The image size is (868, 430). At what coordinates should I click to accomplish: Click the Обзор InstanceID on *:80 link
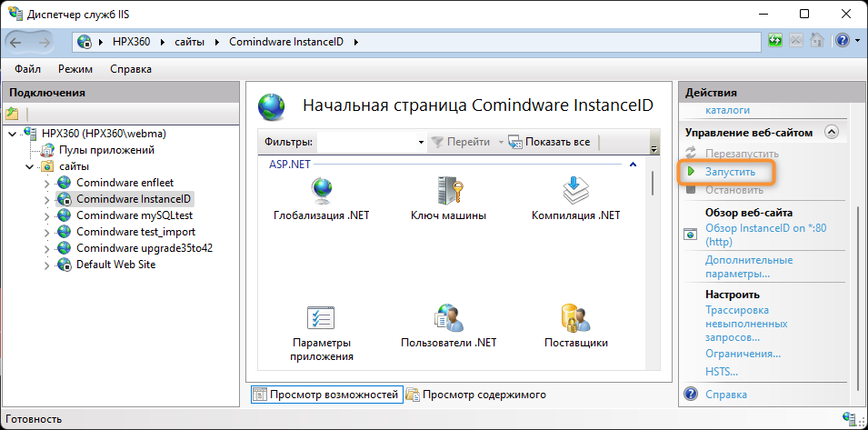765,235
